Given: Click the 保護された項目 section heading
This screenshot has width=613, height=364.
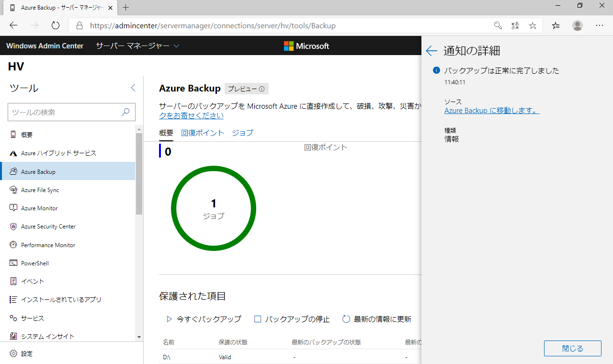Looking at the screenshot, I should [x=193, y=296].
